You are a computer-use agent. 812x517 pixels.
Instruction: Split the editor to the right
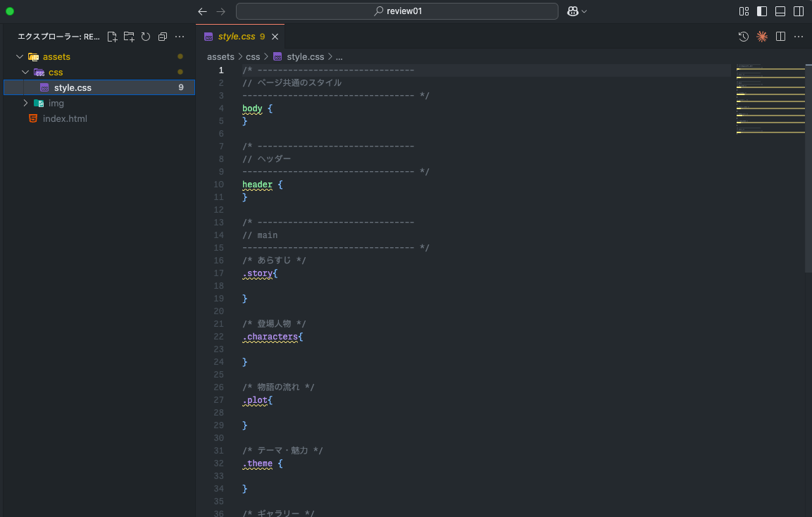pyautogui.click(x=780, y=37)
